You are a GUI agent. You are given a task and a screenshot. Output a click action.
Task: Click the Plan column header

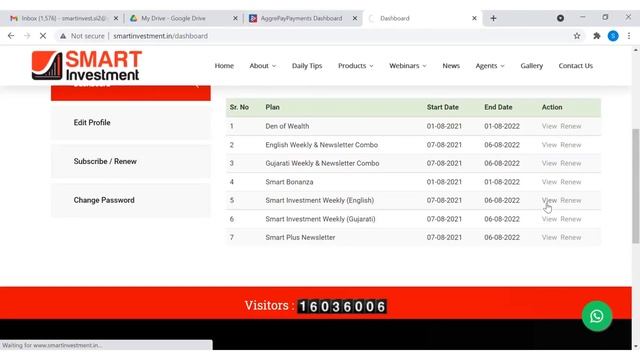coord(272,107)
